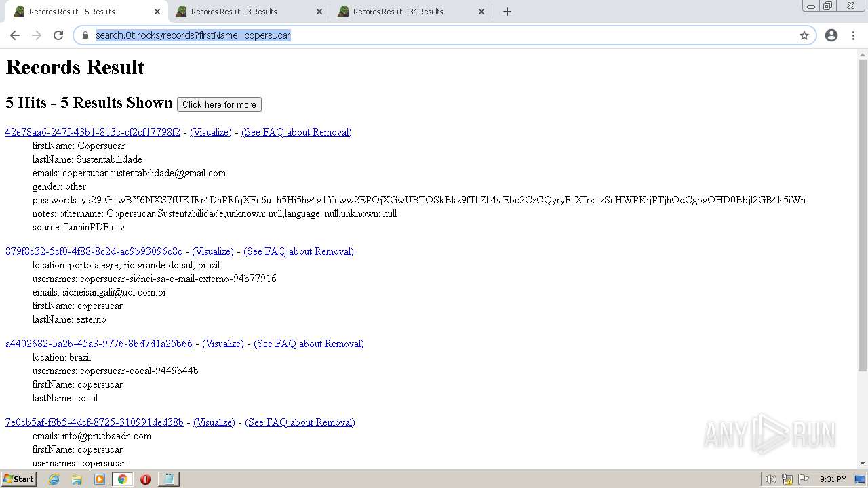Click the 'Records Result' heading

pyautogui.click(x=75, y=67)
